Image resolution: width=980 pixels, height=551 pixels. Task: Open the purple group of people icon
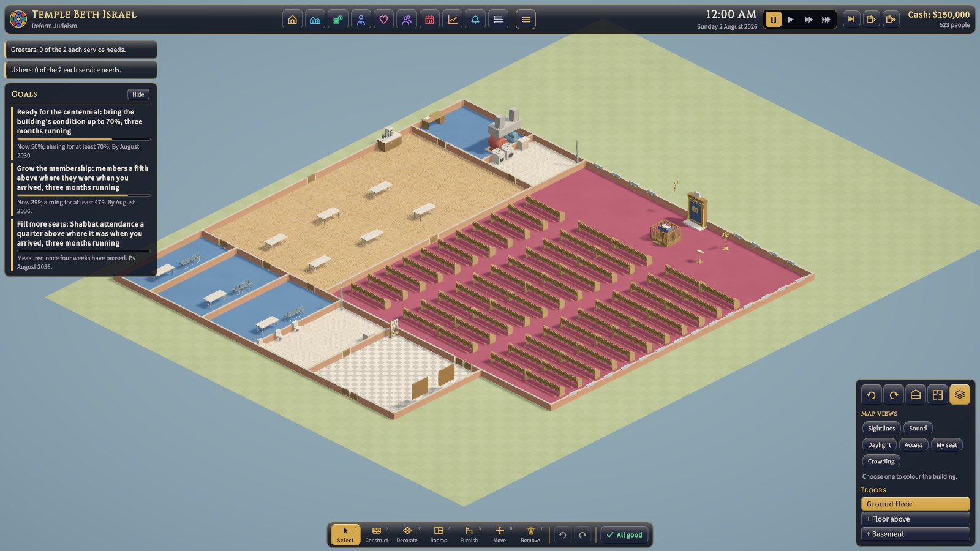407,20
